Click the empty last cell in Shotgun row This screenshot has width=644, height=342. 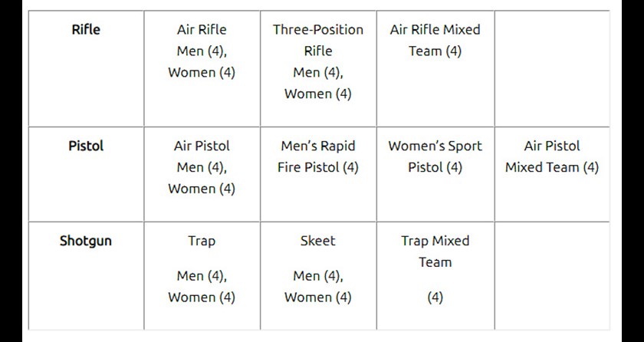(x=552, y=276)
